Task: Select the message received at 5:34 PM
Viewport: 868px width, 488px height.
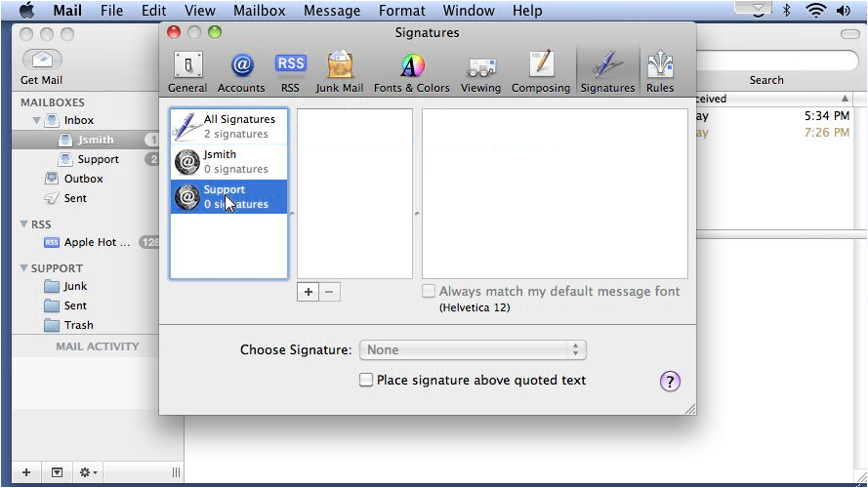Action: click(x=775, y=116)
